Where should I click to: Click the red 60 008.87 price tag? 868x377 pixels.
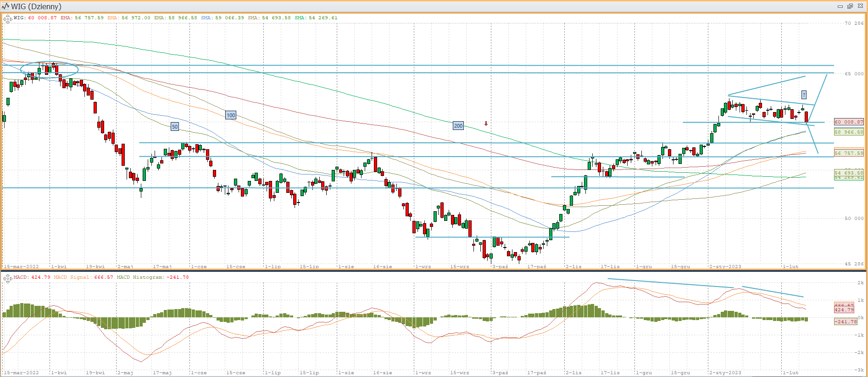[849, 122]
